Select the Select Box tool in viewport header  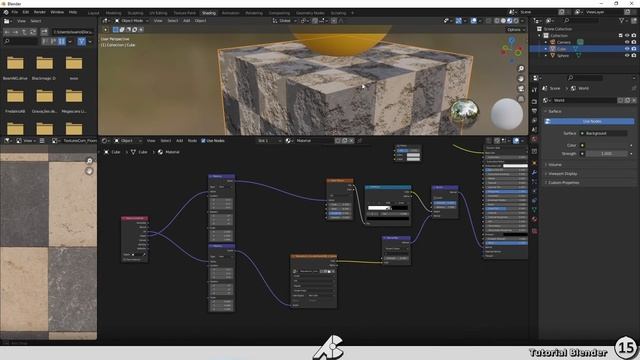click(x=116, y=29)
